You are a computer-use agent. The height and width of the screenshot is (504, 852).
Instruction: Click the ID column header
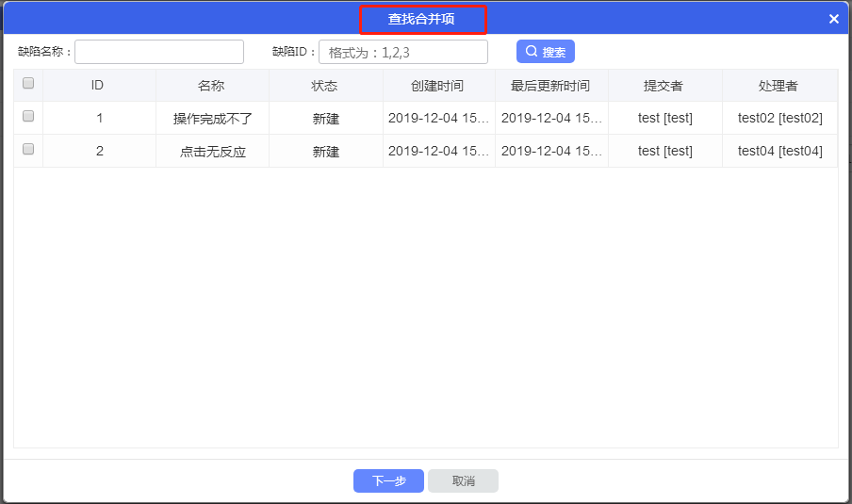click(98, 86)
